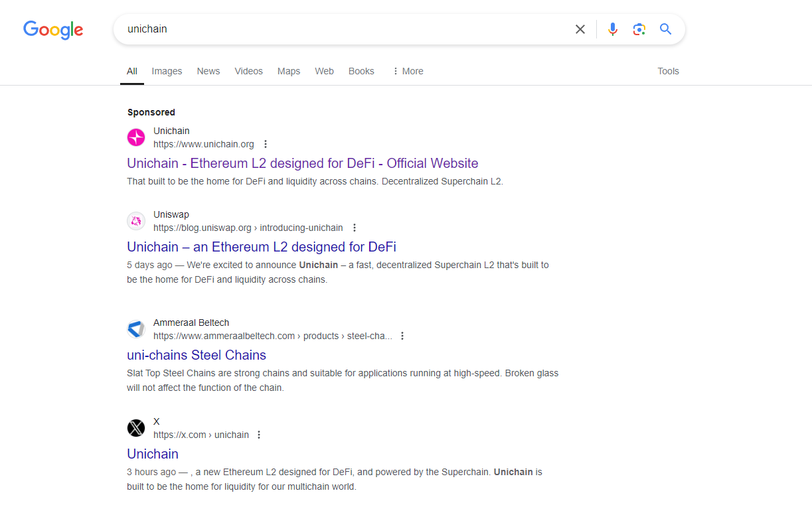This screenshot has width=812, height=509.
Task: Click the Uniswap unicorn favicon
Action: (x=136, y=221)
